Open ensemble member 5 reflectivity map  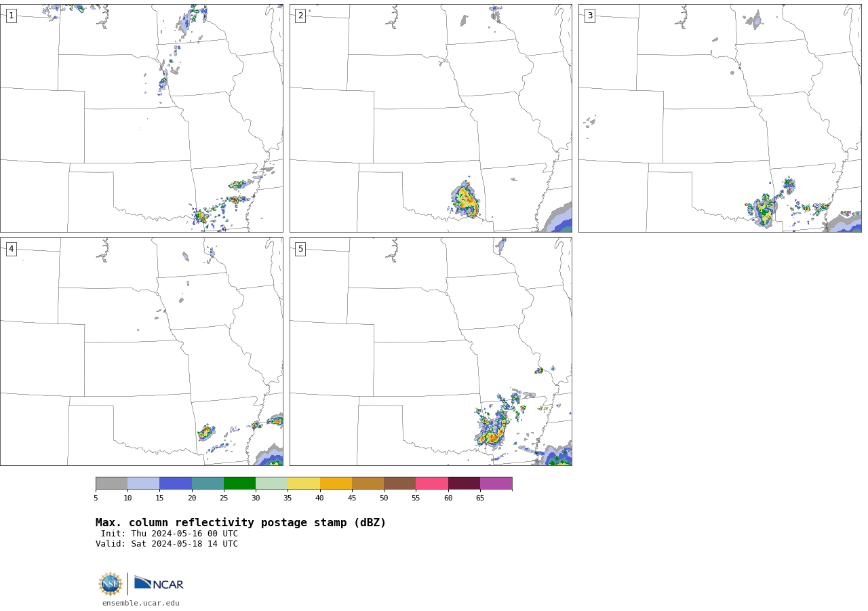click(431, 351)
